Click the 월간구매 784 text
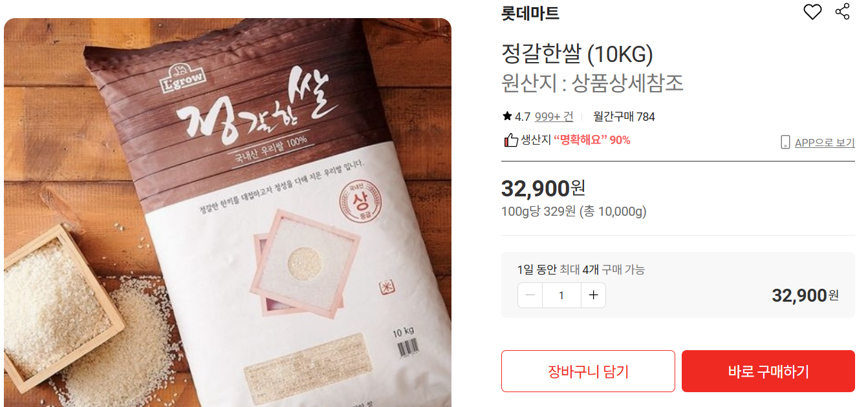Viewport: 868px width, 407px height. click(x=624, y=117)
